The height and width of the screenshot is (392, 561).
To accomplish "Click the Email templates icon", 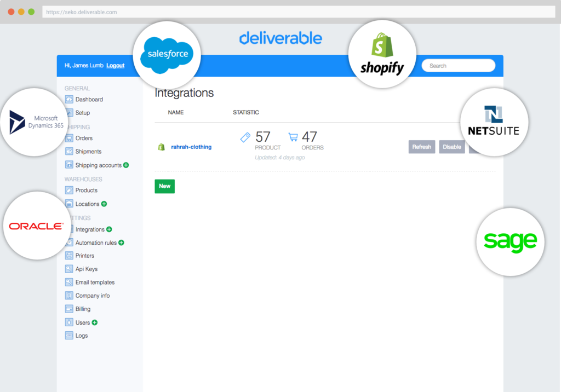I will tap(69, 282).
